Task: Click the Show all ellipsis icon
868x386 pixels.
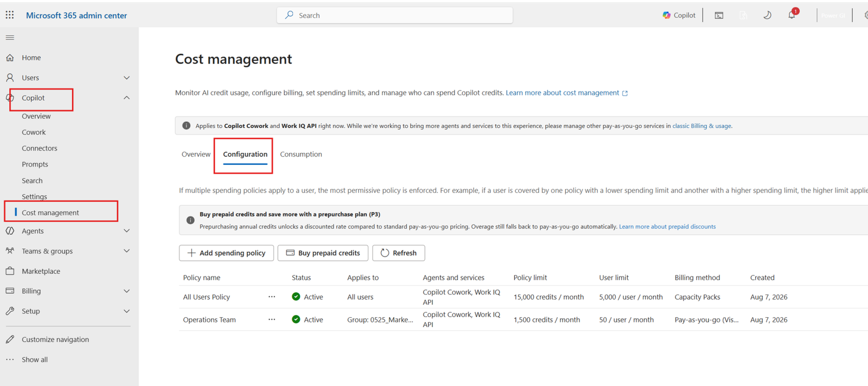Action: [10, 359]
